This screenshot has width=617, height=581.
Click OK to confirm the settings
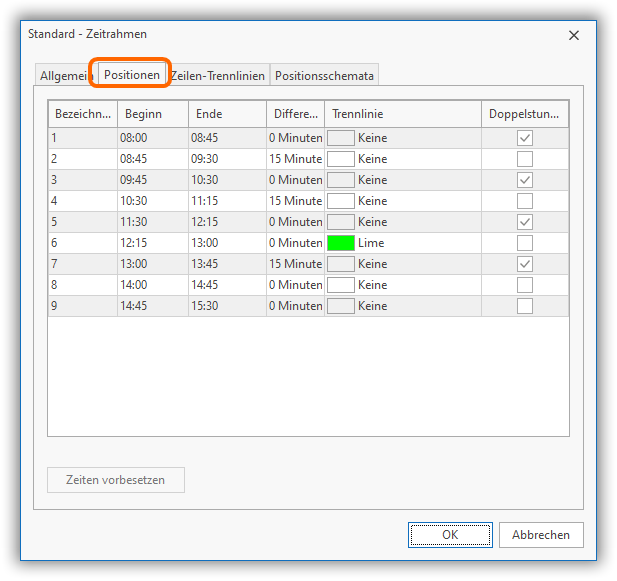(x=450, y=535)
